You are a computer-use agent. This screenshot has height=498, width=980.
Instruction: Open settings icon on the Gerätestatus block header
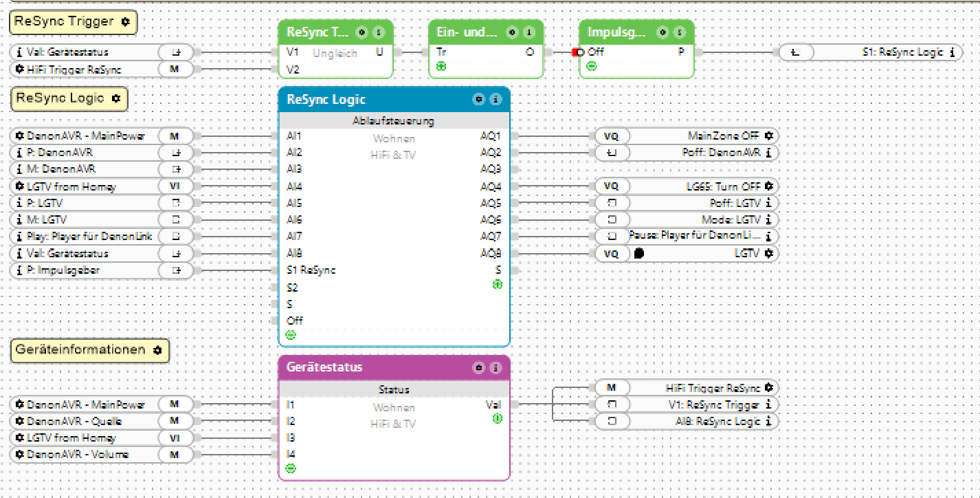point(479,368)
